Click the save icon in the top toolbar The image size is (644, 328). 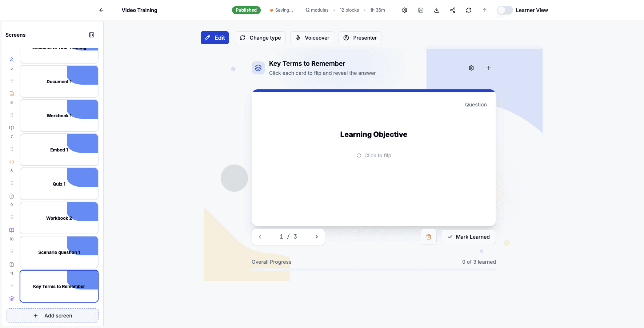421,10
